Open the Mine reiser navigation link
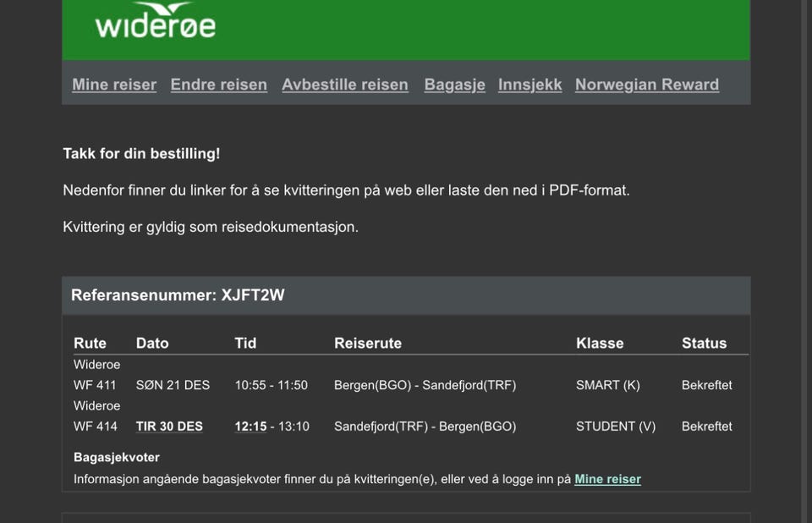812x523 pixels. pos(114,85)
